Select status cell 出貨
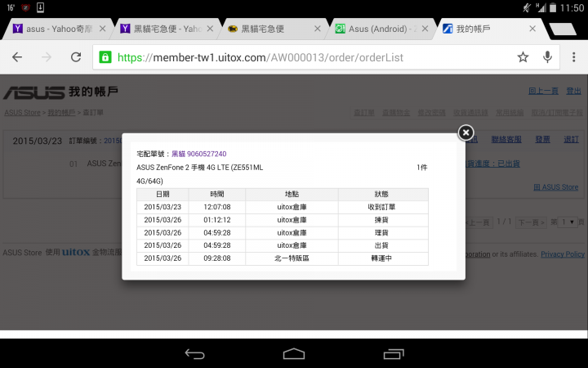Viewport: 588px width, 368px height. coord(381,245)
